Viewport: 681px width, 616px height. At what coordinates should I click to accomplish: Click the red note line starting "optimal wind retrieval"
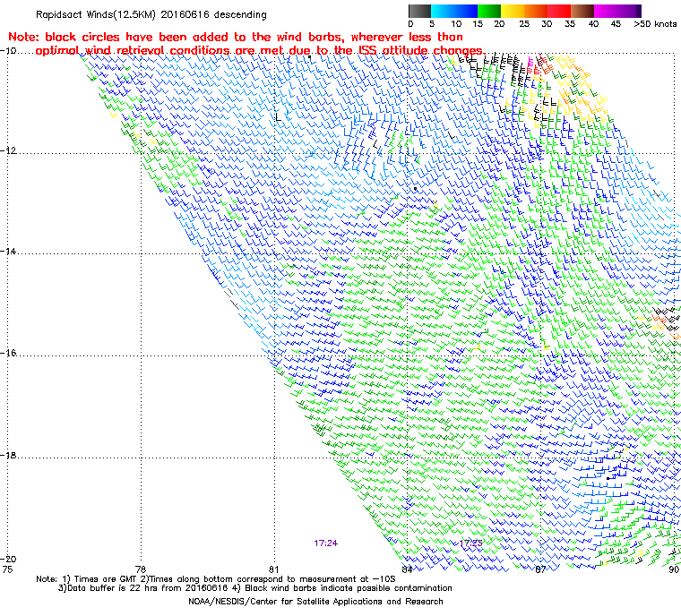[x=260, y=51]
